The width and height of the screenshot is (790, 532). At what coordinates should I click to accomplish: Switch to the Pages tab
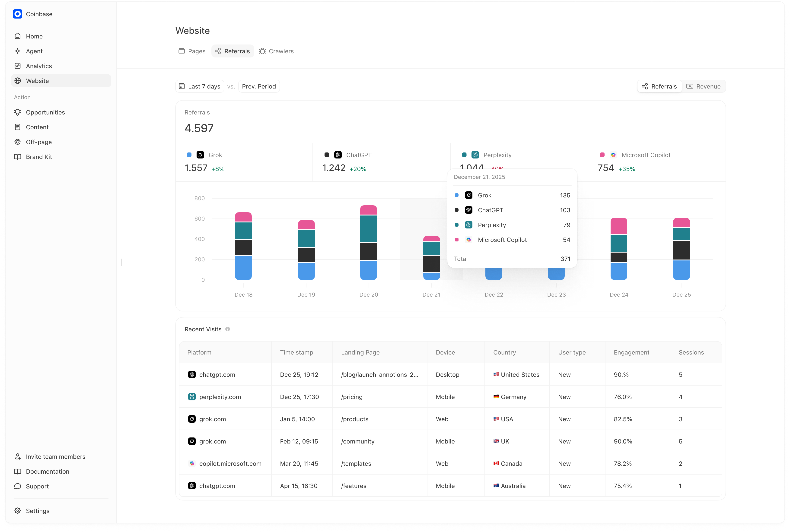(192, 51)
